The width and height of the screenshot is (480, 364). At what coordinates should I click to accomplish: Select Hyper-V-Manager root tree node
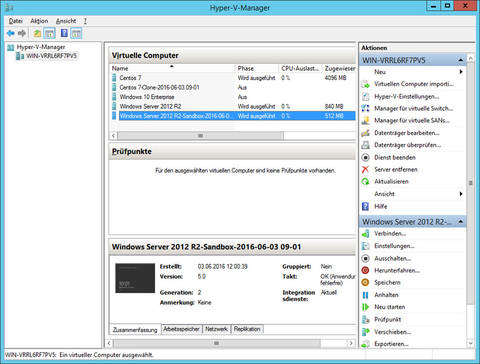pos(41,47)
